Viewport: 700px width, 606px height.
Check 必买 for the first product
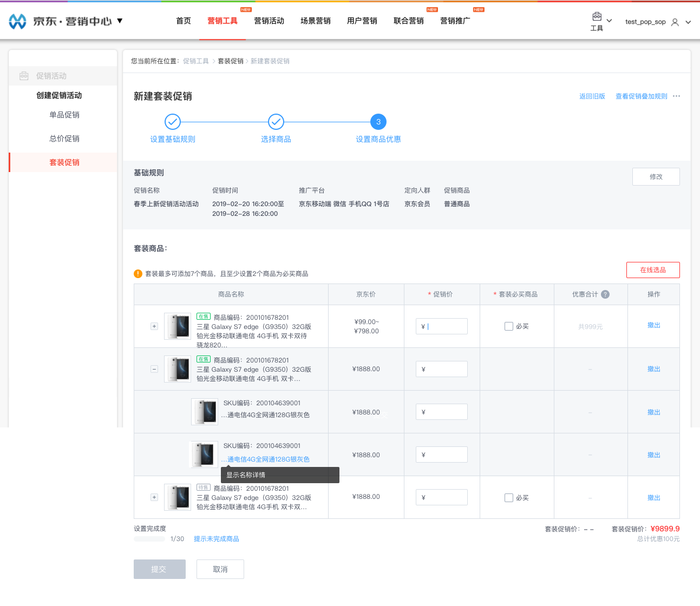tap(509, 326)
